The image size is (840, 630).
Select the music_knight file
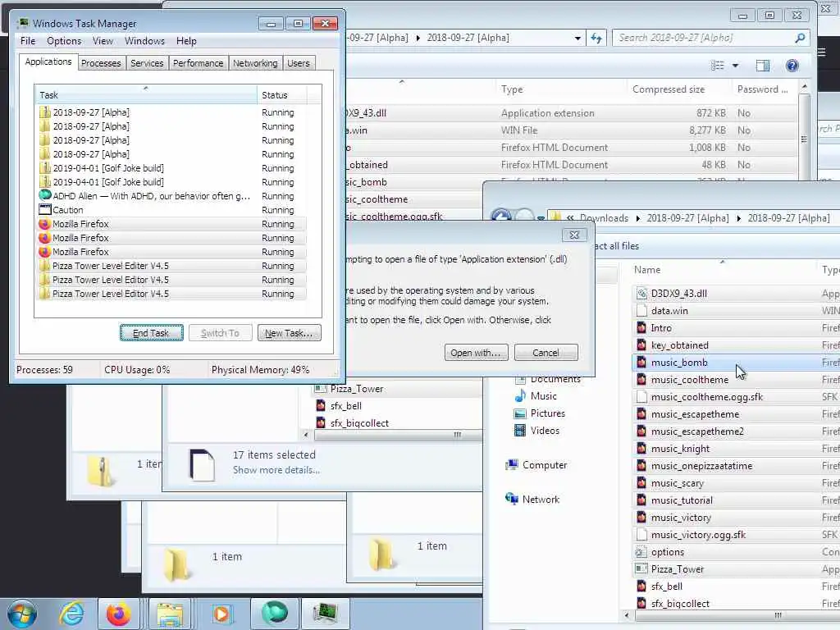(x=736, y=449)
